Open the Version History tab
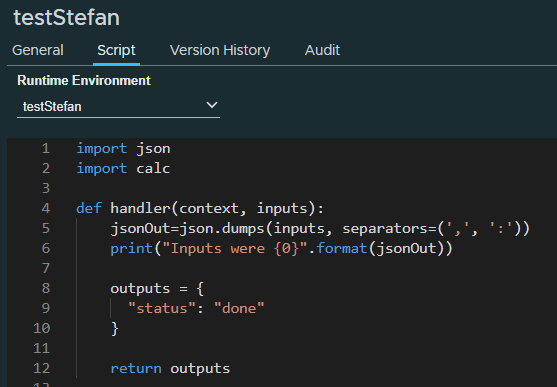This screenshot has height=387, width=557. (x=220, y=50)
